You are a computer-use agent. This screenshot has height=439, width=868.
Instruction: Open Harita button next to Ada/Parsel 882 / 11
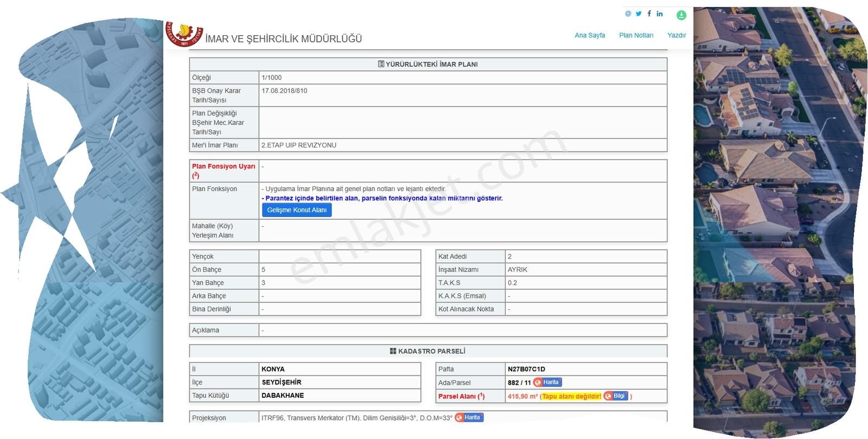coord(547,383)
